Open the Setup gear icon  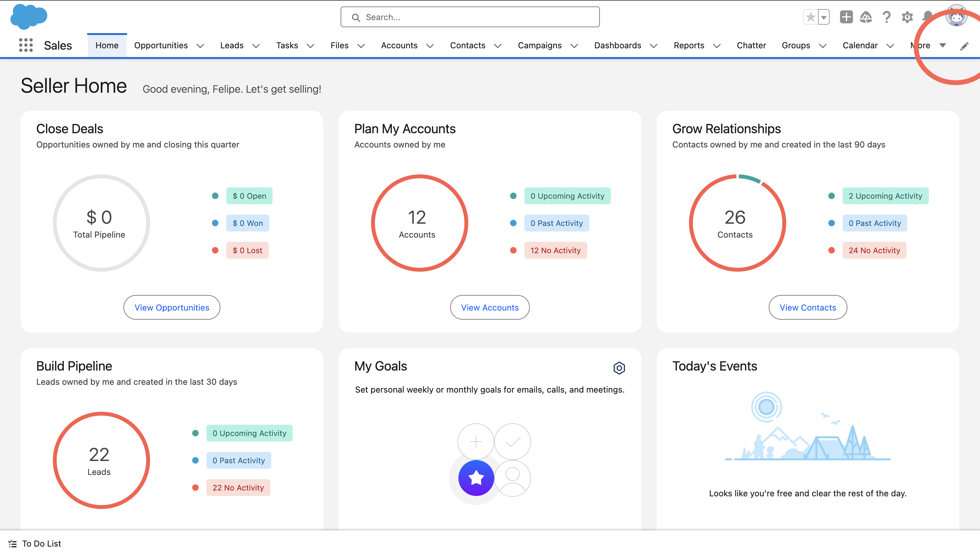pyautogui.click(x=907, y=17)
